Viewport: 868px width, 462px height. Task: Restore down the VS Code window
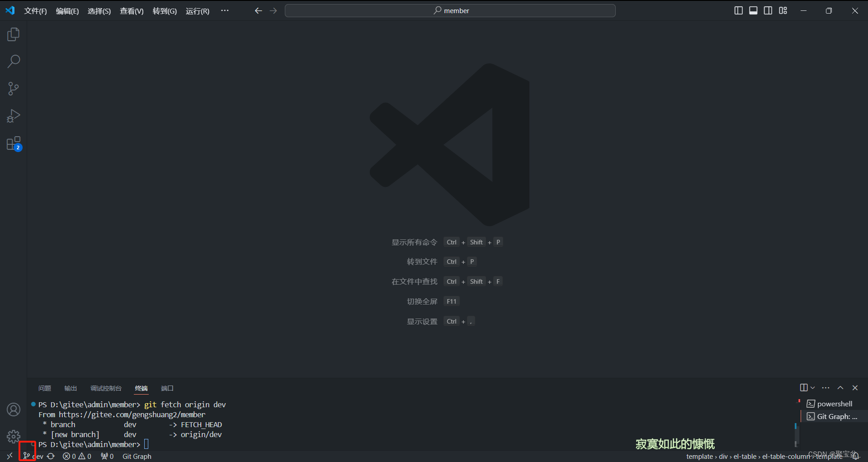[829, 10]
